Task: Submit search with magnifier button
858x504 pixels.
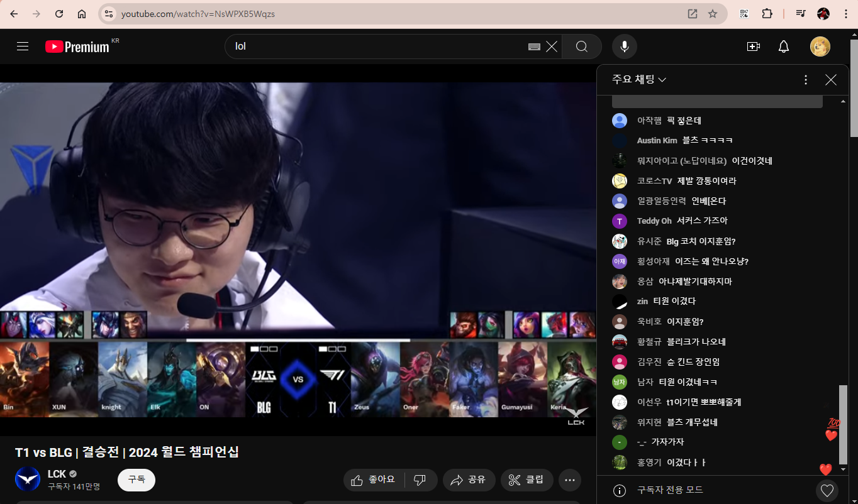Action: [582, 47]
